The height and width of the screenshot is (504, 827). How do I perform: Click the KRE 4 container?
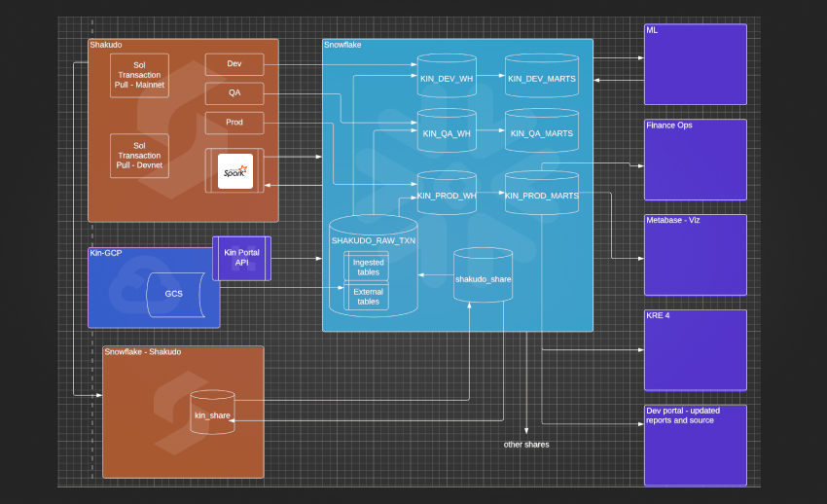(x=695, y=350)
